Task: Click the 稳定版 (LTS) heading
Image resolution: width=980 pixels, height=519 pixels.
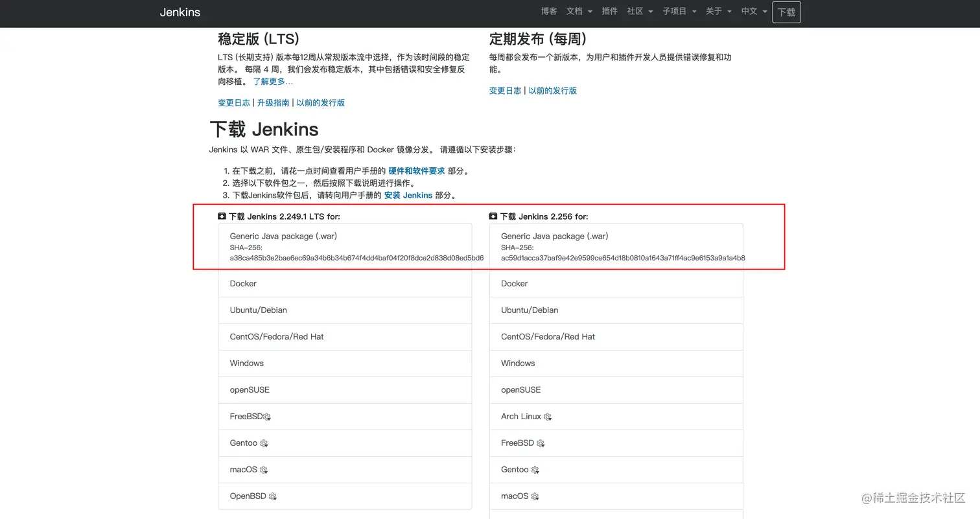Action: 259,39
